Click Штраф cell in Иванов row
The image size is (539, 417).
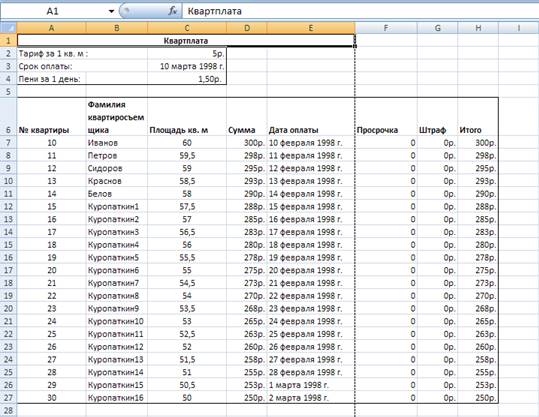pyautogui.click(x=438, y=143)
